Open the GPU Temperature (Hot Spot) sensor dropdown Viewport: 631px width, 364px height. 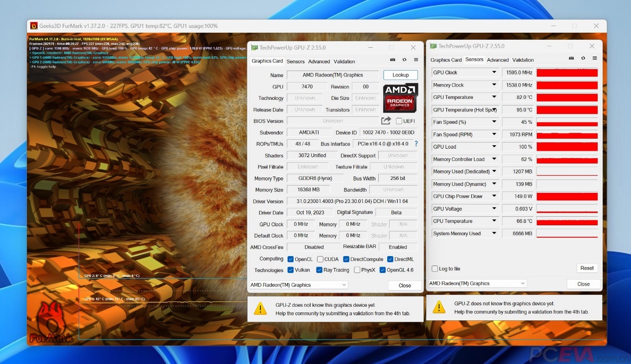pos(494,110)
